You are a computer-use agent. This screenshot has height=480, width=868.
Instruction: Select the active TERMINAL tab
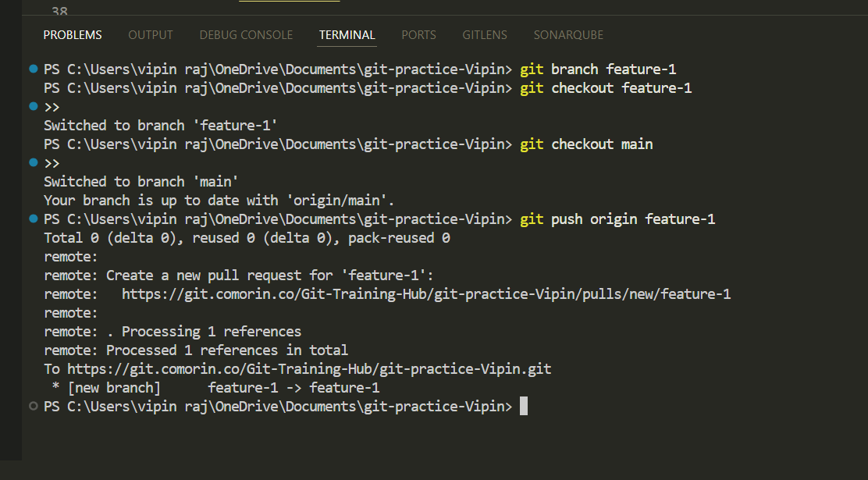(x=347, y=34)
